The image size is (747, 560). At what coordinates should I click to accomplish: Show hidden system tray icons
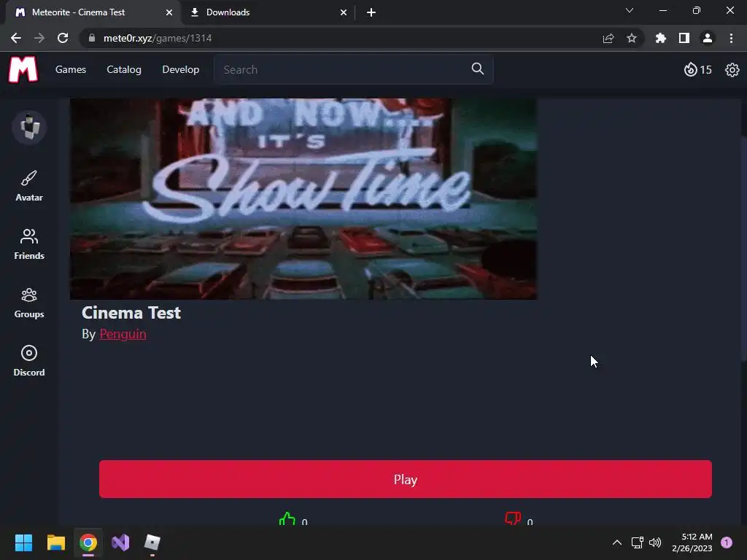pos(617,542)
